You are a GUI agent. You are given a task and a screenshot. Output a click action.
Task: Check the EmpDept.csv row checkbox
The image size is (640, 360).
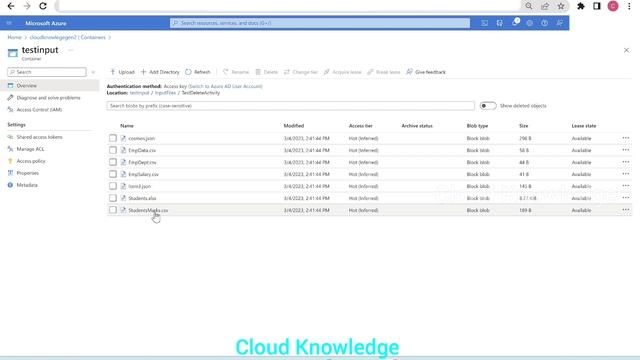pyautogui.click(x=113, y=162)
